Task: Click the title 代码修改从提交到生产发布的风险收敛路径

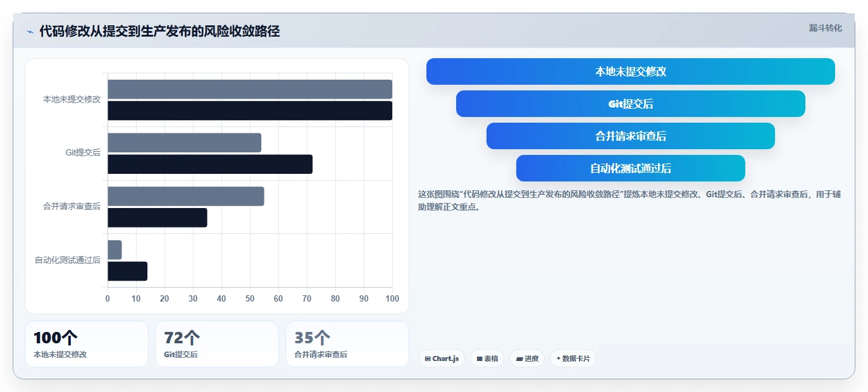Action: [159, 31]
